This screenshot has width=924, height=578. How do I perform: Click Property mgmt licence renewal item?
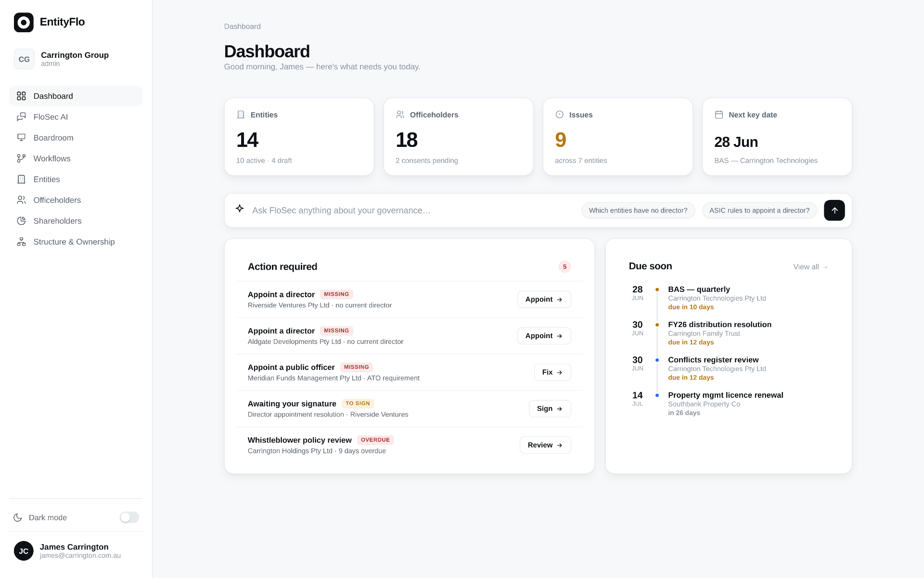(729, 404)
